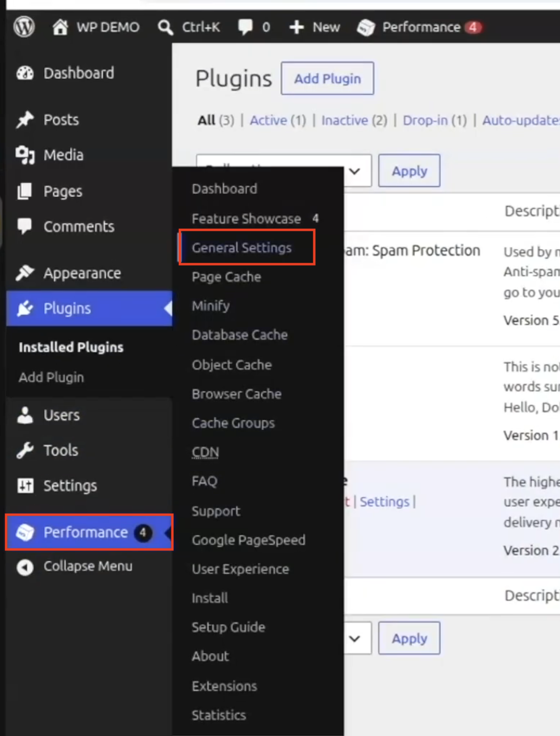Image resolution: width=560 pixels, height=736 pixels.
Task: Open Page Cache submenu item
Action: point(226,277)
